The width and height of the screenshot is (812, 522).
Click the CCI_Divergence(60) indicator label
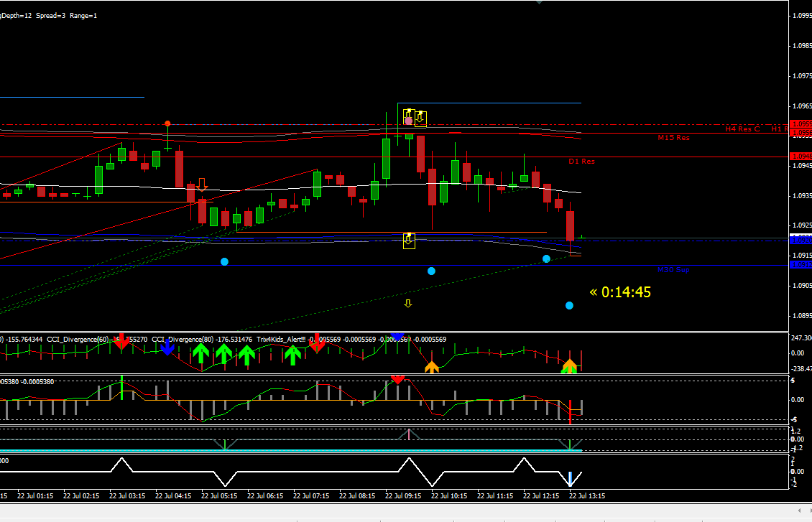point(78,340)
